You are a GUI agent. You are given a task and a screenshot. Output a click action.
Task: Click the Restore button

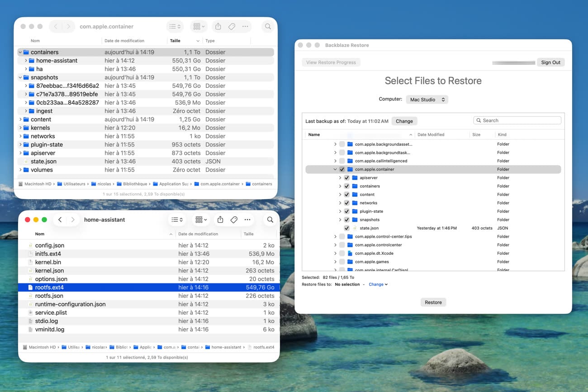(x=433, y=302)
